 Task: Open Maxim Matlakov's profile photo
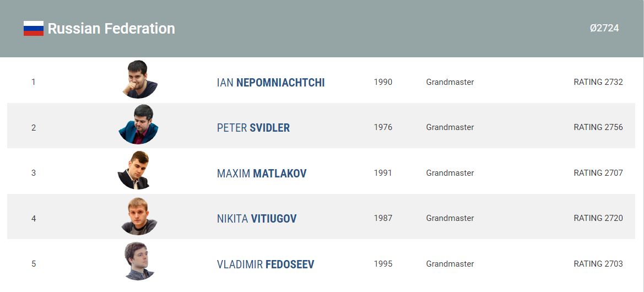(x=134, y=170)
